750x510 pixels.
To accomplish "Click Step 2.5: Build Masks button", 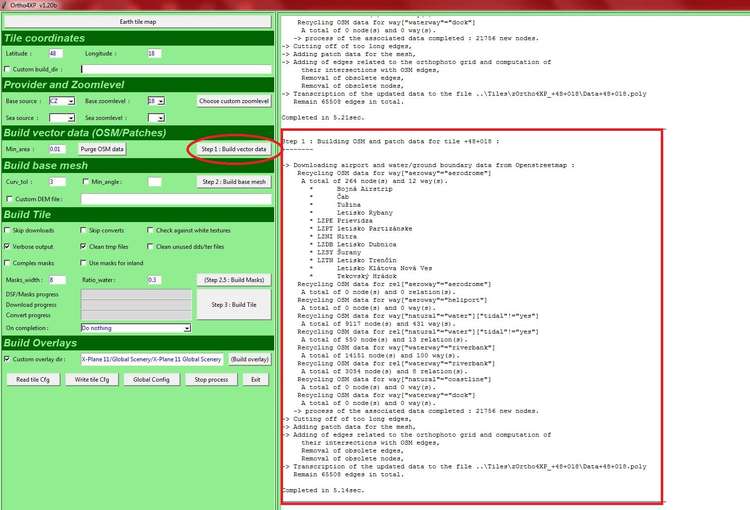I will (x=234, y=280).
